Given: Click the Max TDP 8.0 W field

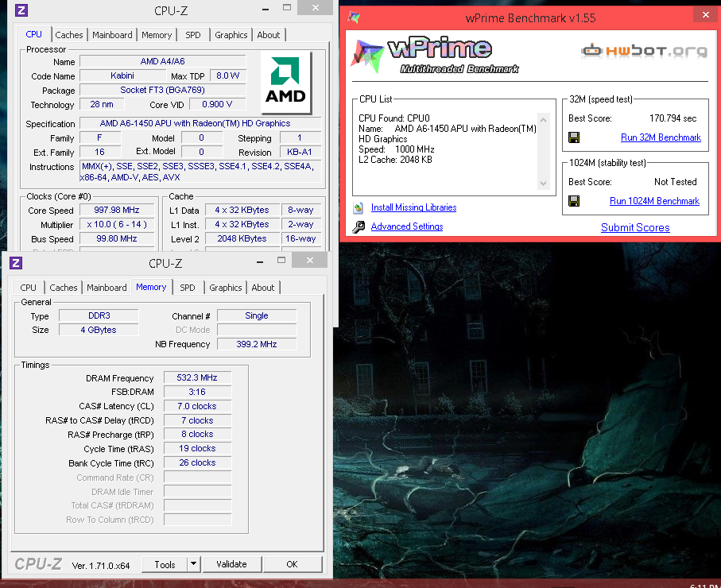Looking at the screenshot, I should point(228,75).
